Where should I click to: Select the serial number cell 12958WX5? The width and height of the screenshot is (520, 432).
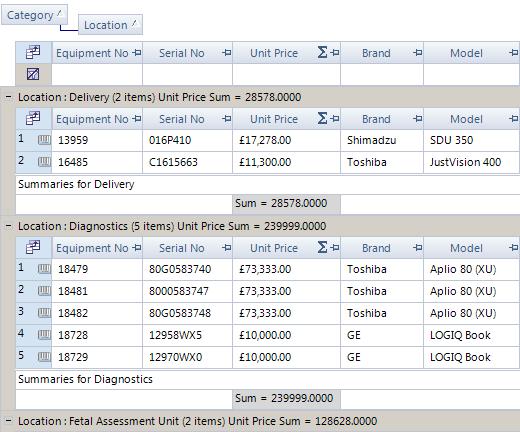point(187,335)
